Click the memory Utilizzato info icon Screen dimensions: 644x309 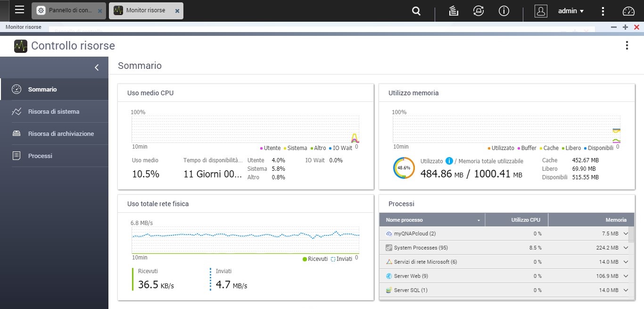[x=449, y=161]
